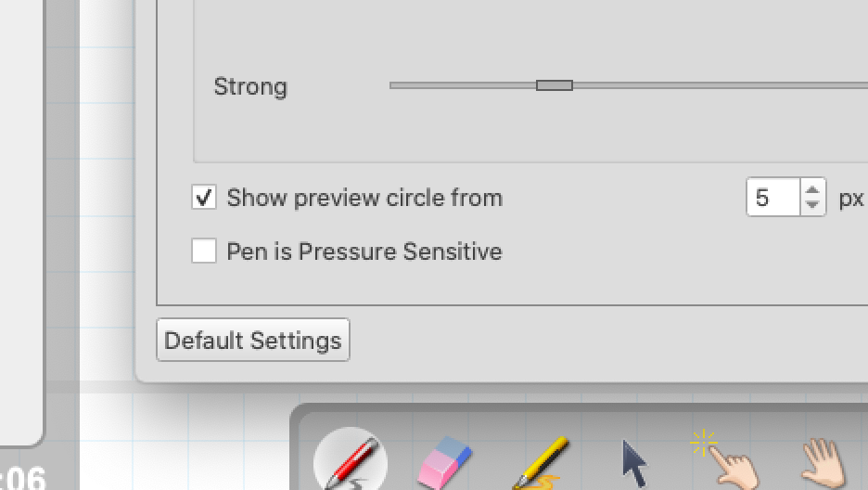The width and height of the screenshot is (868, 490).
Task: Choose the arrow Selector tool
Action: pyautogui.click(x=633, y=464)
